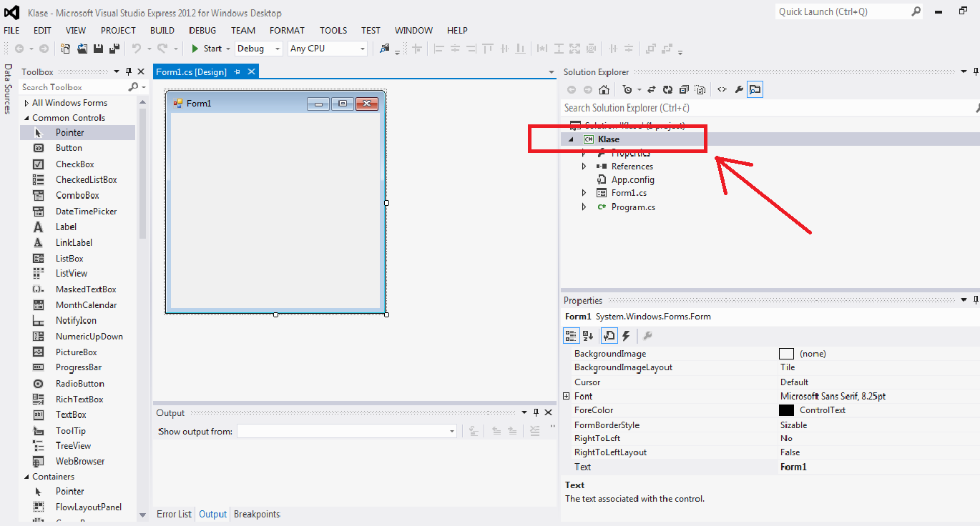980x526 pixels.
Task: Toggle Preview Selected Items in Solution Explorer
Action: (x=755, y=90)
